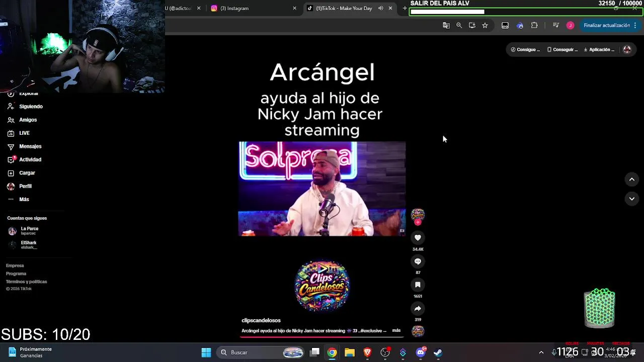Screen dimensions: 644x362
Task: Open Discord from the taskbar
Action: click(421, 352)
